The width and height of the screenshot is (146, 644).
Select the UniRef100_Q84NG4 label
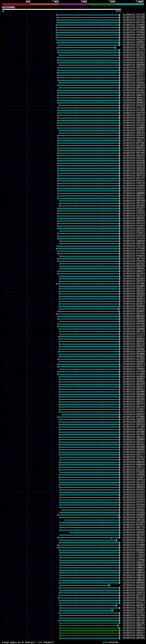click(133, 103)
